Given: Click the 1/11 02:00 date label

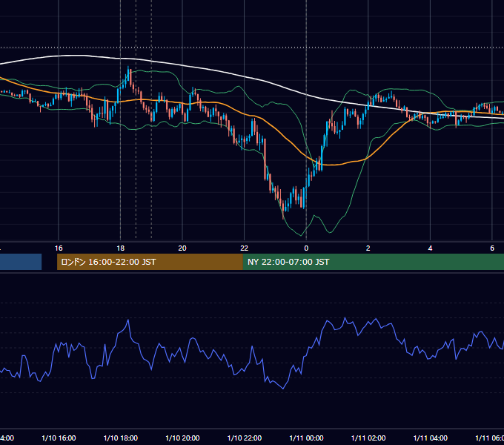Looking at the screenshot, I should (368, 438).
